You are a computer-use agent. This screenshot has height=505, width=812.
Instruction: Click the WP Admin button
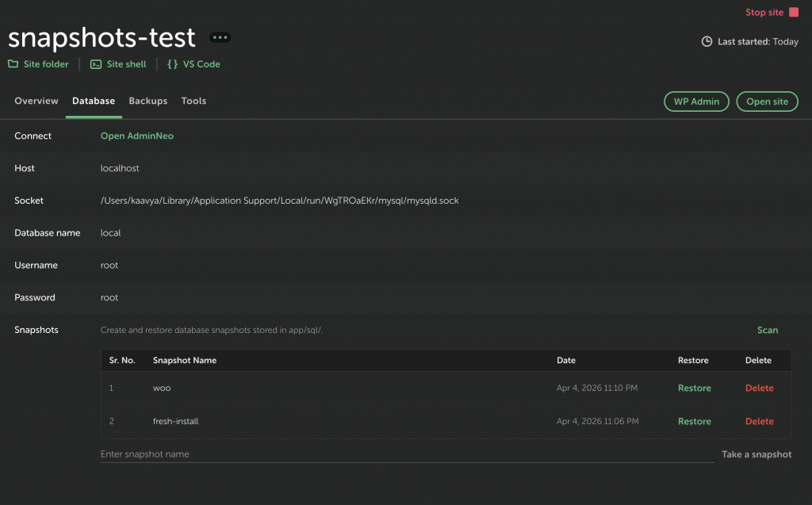(696, 101)
